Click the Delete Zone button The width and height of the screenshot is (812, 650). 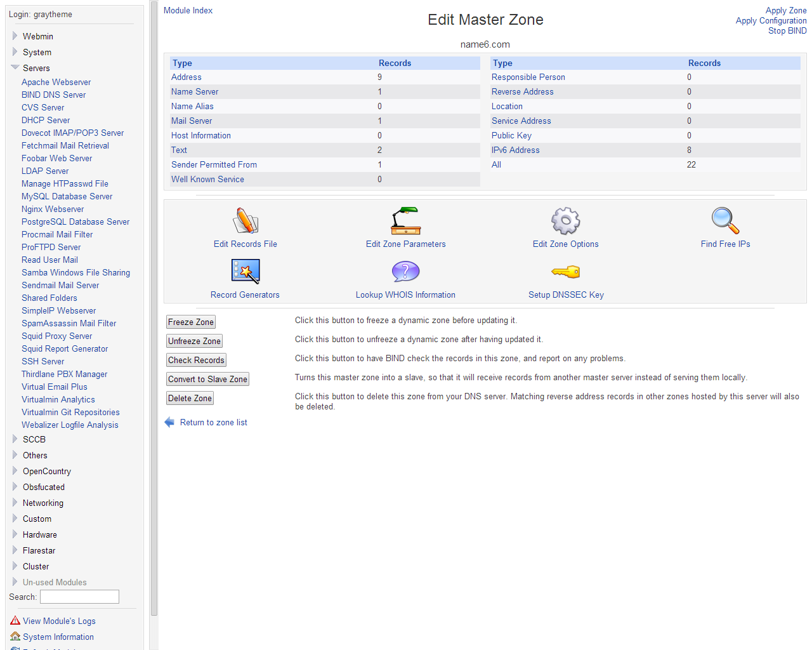(190, 398)
